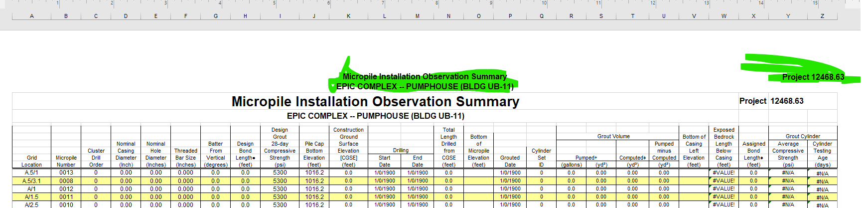This screenshot has height=208, width=868.
Task: Select column L header
Action: click(384, 16)
